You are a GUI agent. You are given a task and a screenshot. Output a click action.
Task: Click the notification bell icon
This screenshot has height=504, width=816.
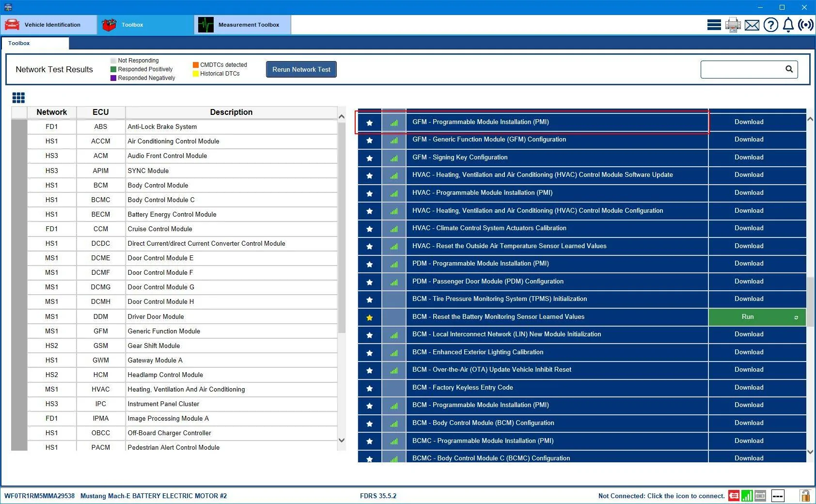[x=788, y=25]
